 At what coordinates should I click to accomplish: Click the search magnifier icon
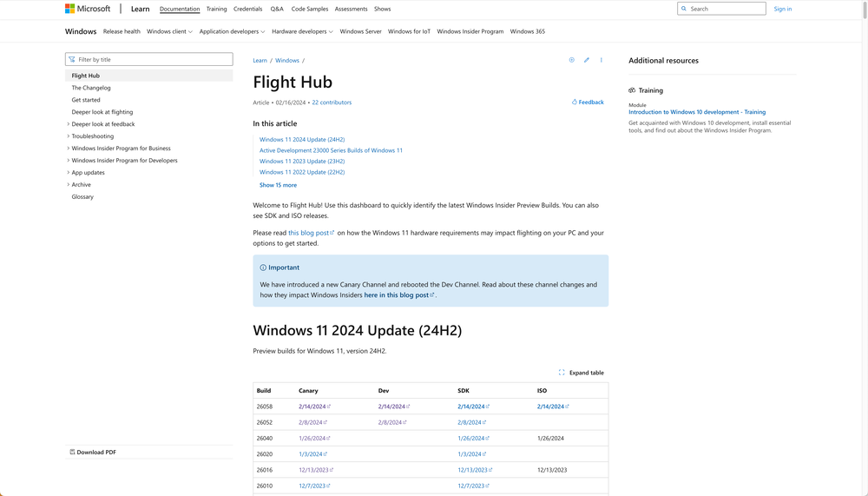[x=684, y=9]
